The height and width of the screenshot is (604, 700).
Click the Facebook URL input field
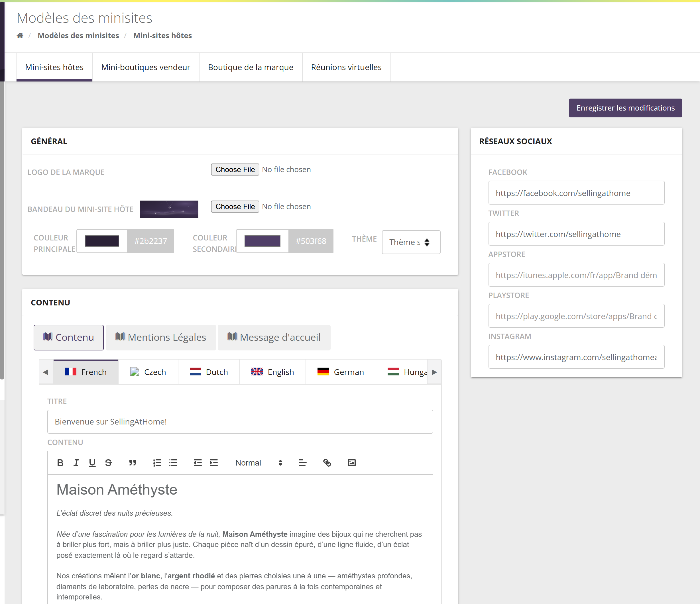[x=576, y=193]
